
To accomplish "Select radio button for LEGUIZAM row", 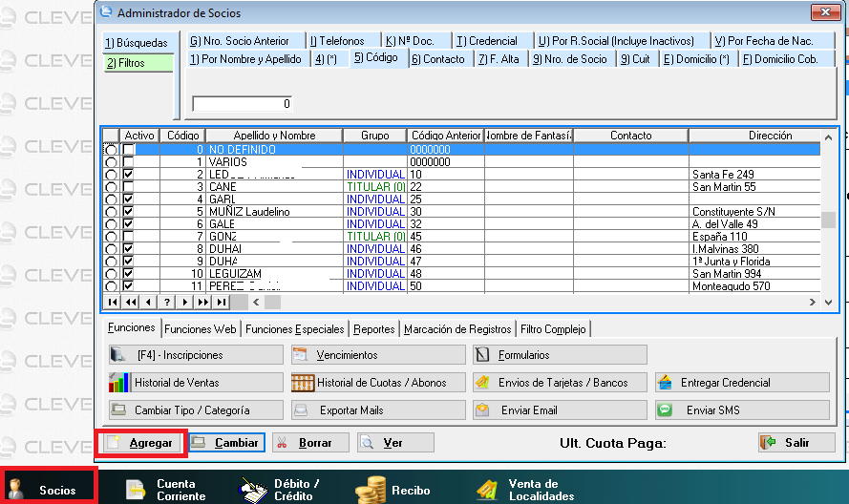I will (111, 274).
